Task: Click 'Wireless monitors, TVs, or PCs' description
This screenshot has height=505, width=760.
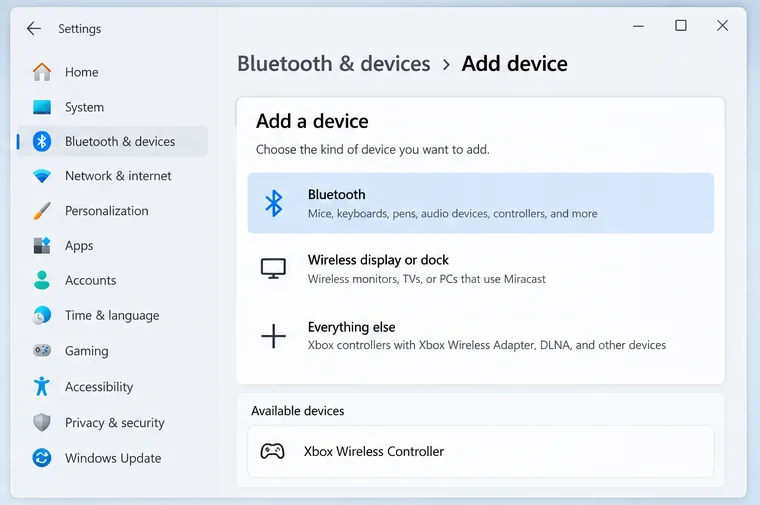Action: pos(427,279)
